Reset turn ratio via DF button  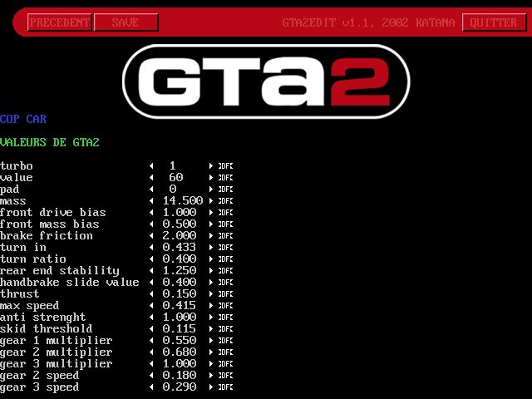point(225,259)
